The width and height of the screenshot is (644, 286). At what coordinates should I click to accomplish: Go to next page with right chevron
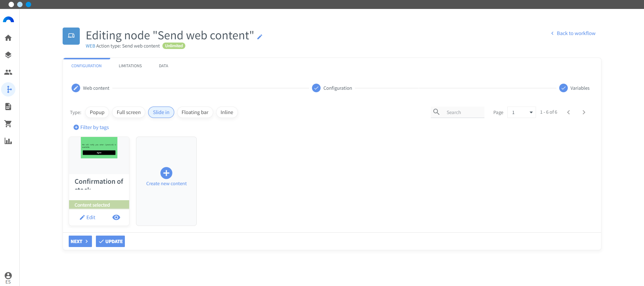tap(584, 112)
